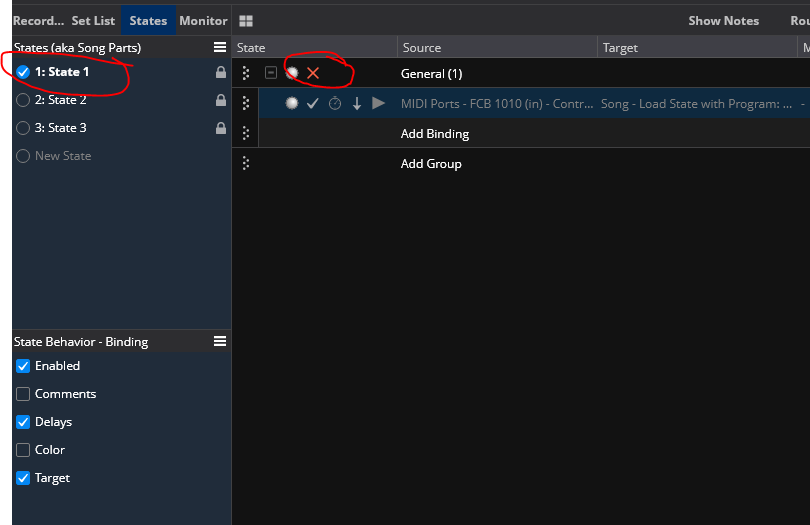Click the stopwatch delay icon on binding
Viewport: 810px width, 525px height.
(x=335, y=103)
